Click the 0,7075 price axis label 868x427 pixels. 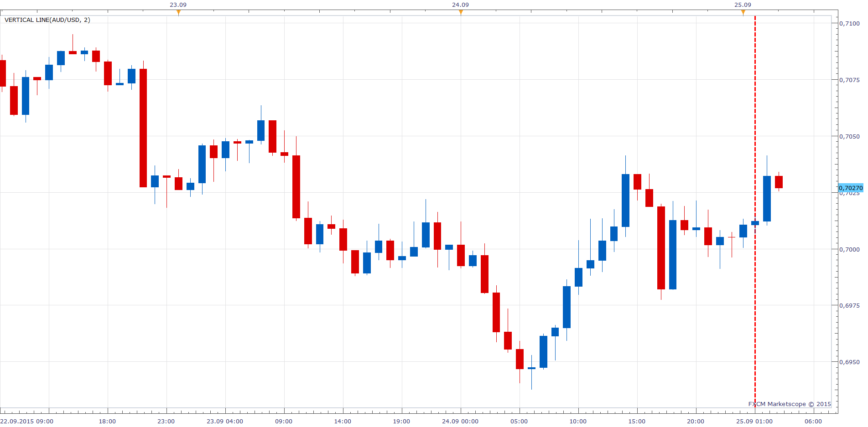point(850,80)
